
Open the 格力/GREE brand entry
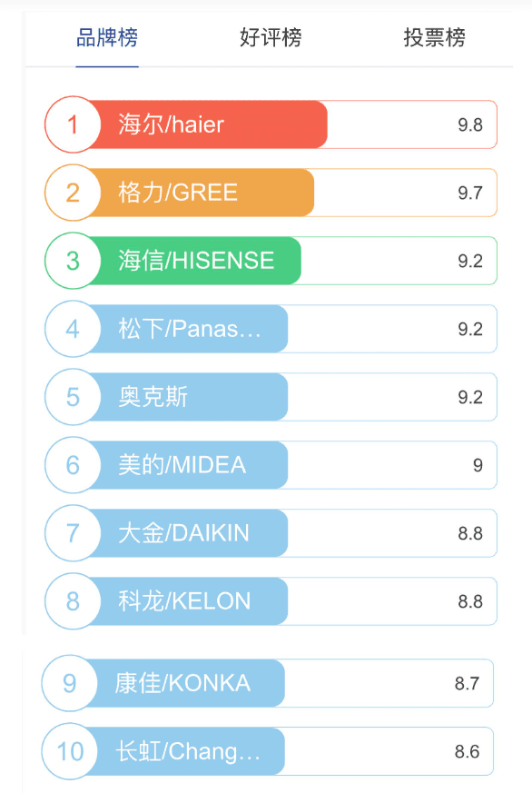pos(271,193)
